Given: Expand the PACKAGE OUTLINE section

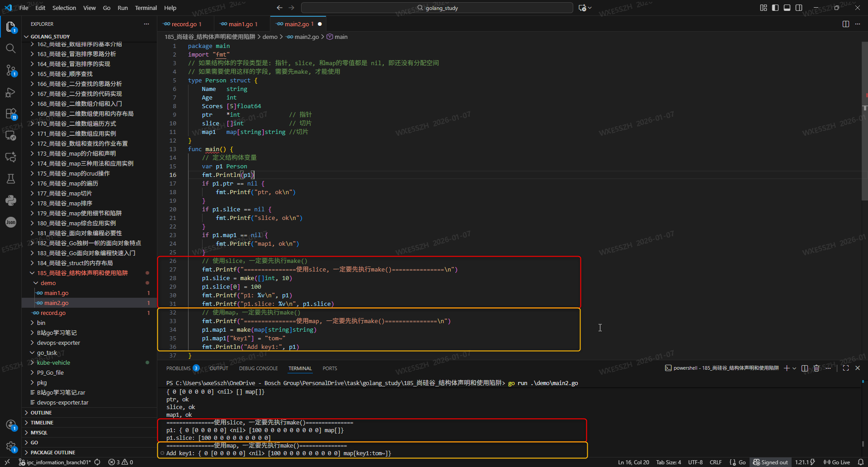Looking at the screenshot, I should point(89,453).
